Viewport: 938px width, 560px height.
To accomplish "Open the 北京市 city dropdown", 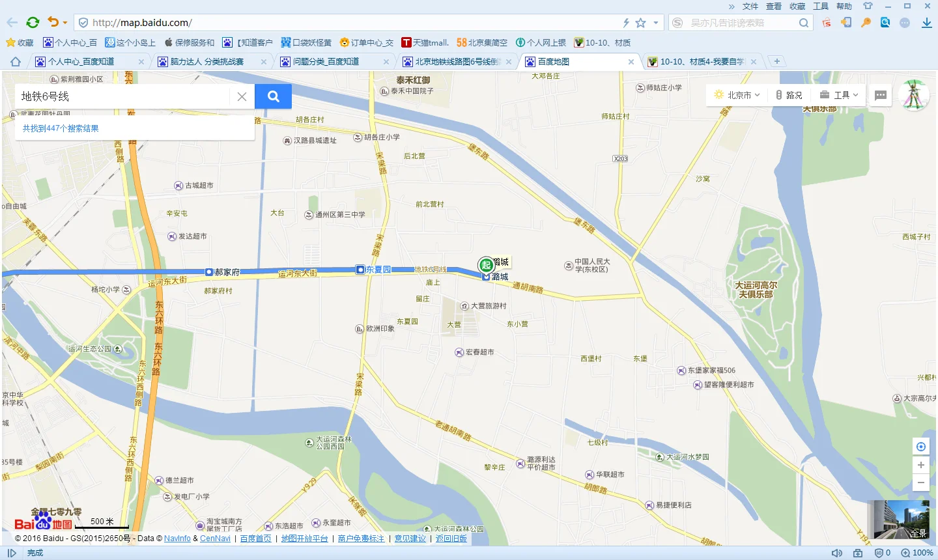I will tap(737, 94).
